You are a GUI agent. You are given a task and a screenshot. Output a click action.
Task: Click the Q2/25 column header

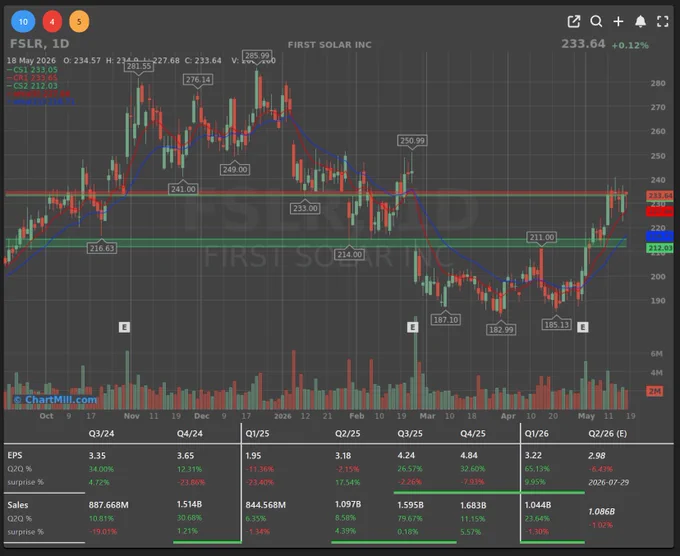pyautogui.click(x=347, y=433)
